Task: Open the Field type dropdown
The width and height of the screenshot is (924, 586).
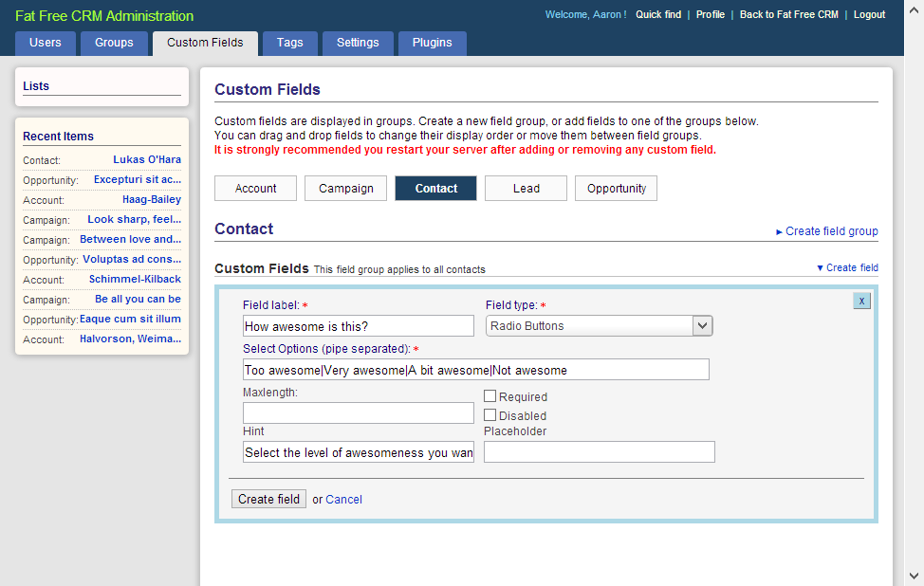Action: pos(599,326)
